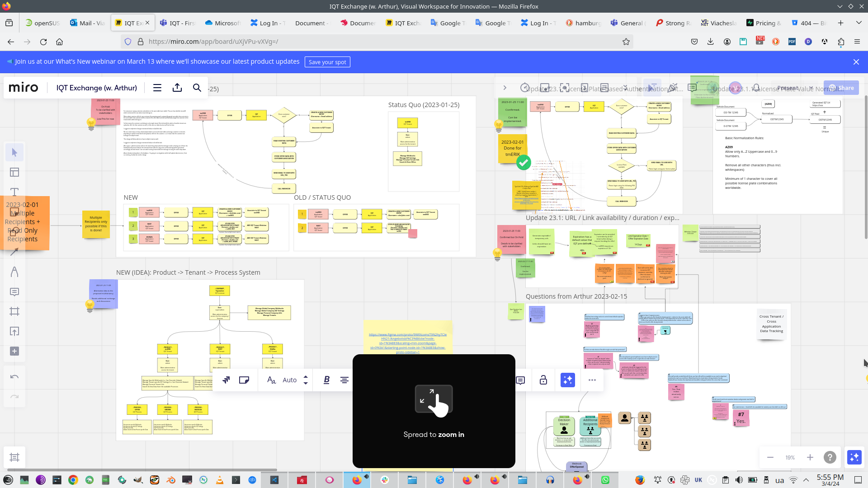Screen dimensions: 868x488
Task: Click the Miro AI sparkle button in context toolbar
Action: (567, 380)
